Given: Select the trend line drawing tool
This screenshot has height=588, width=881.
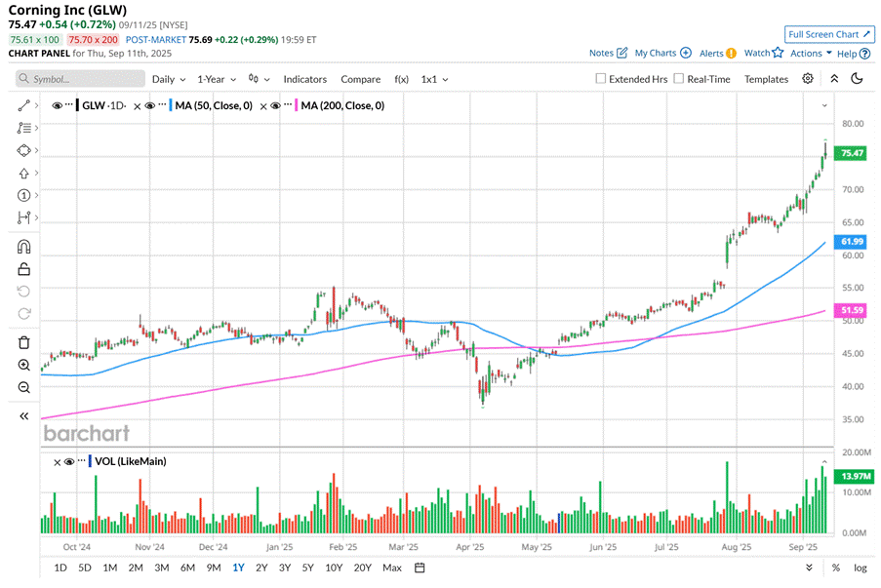Looking at the screenshot, I should (x=23, y=105).
